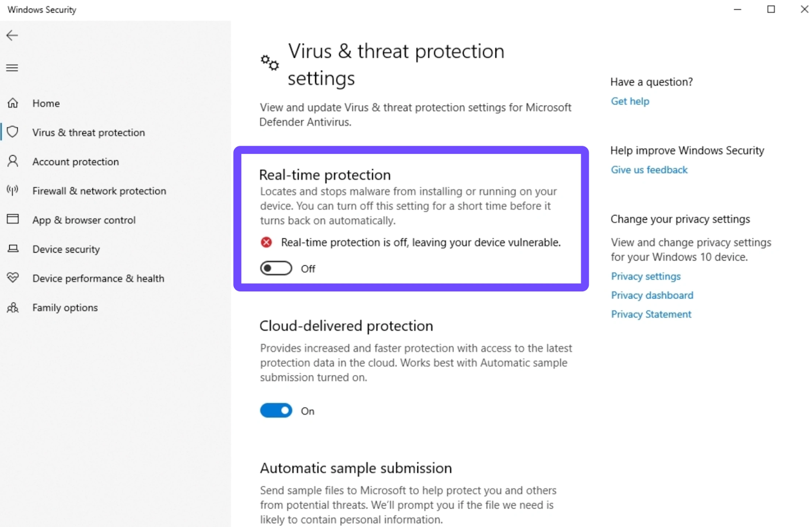This screenshot has width=812, height=527.
Task: Click the back arrow icon
Action: [12, 36]
